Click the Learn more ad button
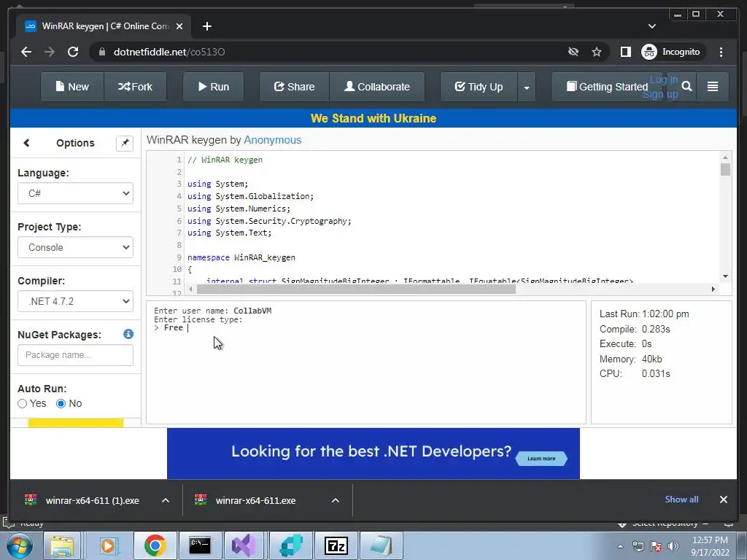 click(x=541, y=458)
